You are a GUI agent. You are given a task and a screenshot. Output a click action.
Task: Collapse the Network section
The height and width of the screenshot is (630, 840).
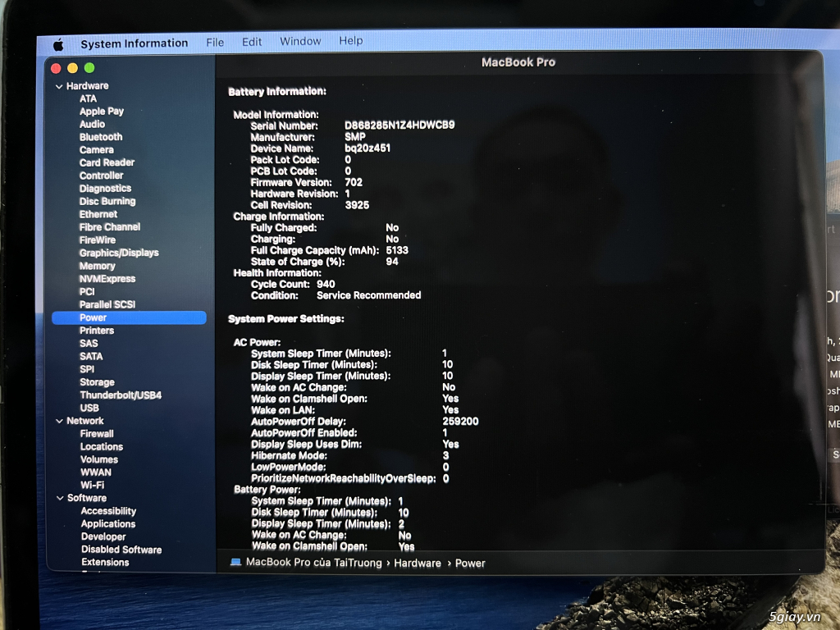pos(58,420)
